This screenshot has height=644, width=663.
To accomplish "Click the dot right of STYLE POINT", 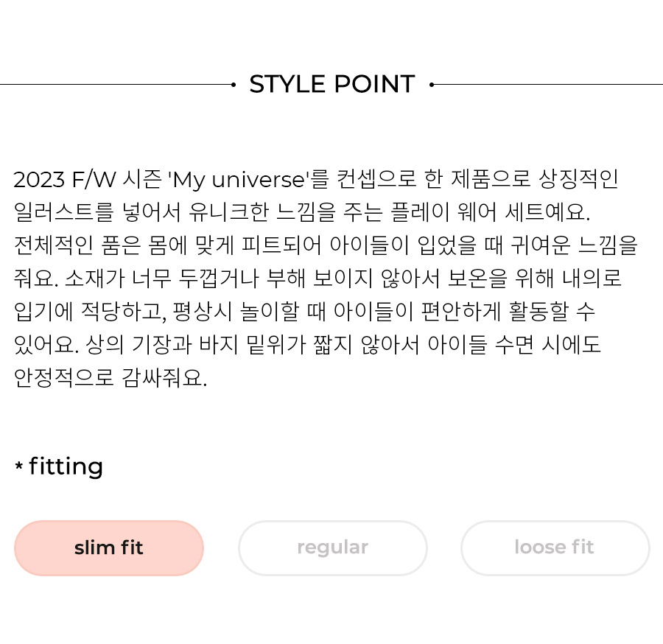I will coord(431,85).
